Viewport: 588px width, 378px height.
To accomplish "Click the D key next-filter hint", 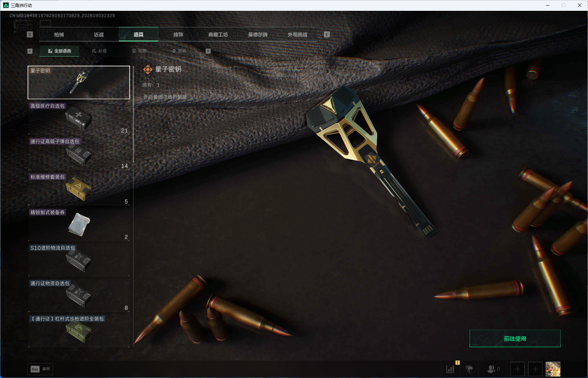I will tap(208, 51).
